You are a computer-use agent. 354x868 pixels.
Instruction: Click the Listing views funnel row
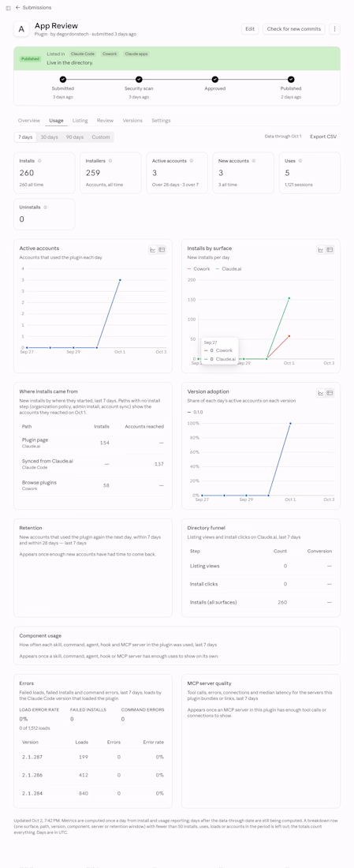tap(261, 567)
